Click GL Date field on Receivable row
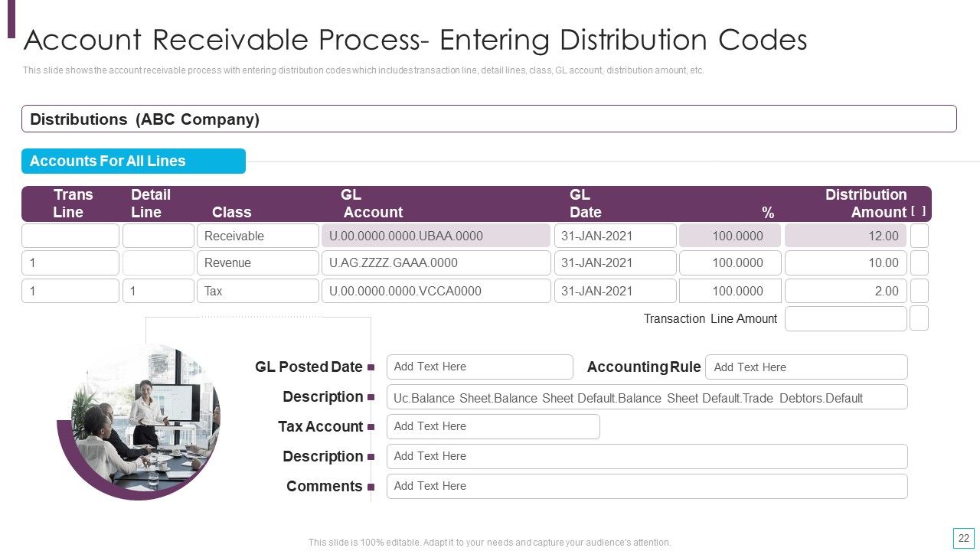Screen dimensions: 980x551 [616, 236]
